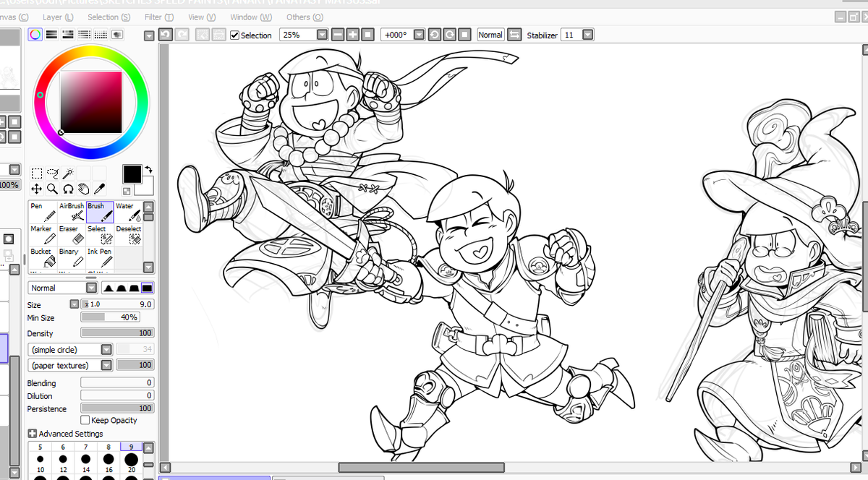Open the Selection menu

coord(109,17)
